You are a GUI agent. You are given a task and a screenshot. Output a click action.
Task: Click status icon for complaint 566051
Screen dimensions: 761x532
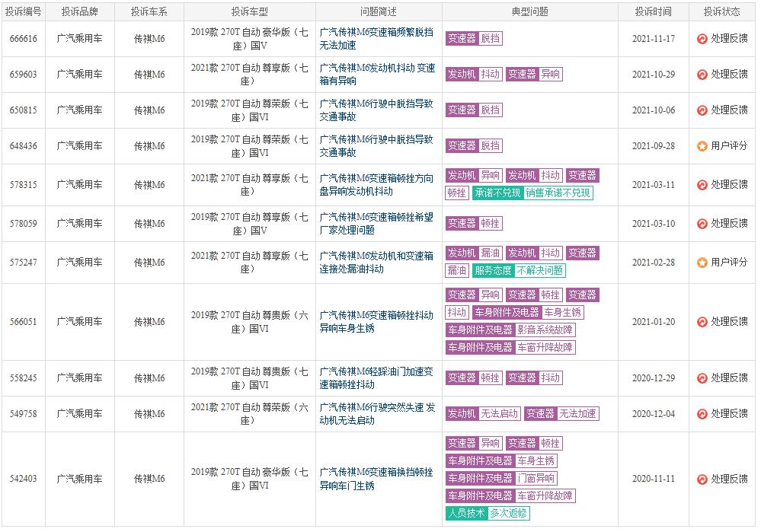[702, 322]
